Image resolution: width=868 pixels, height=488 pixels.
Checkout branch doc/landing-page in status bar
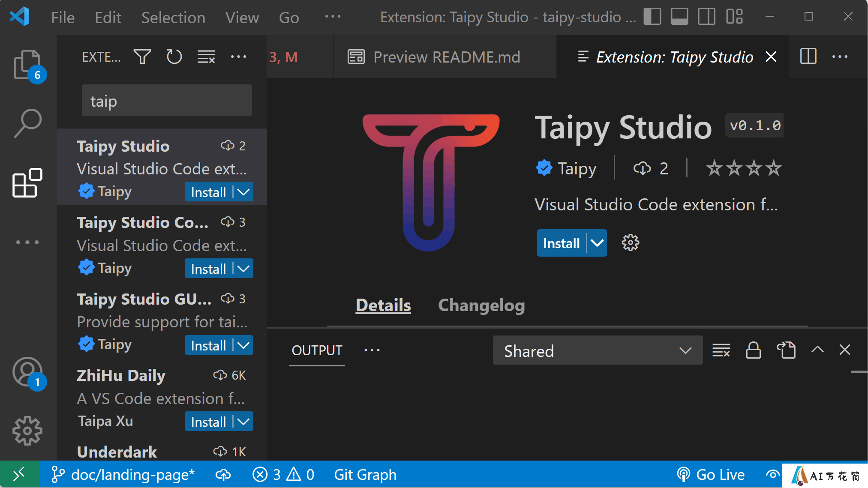(123, 475)
